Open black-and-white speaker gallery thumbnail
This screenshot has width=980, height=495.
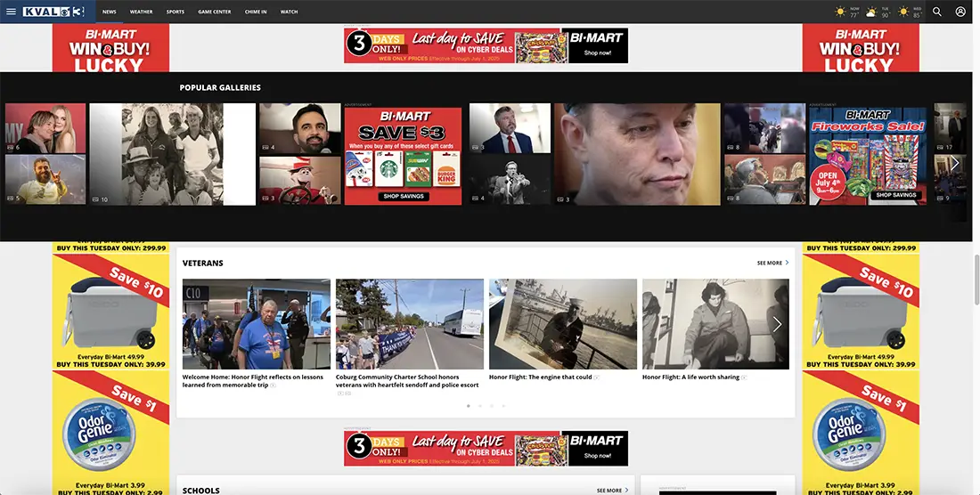510,180
